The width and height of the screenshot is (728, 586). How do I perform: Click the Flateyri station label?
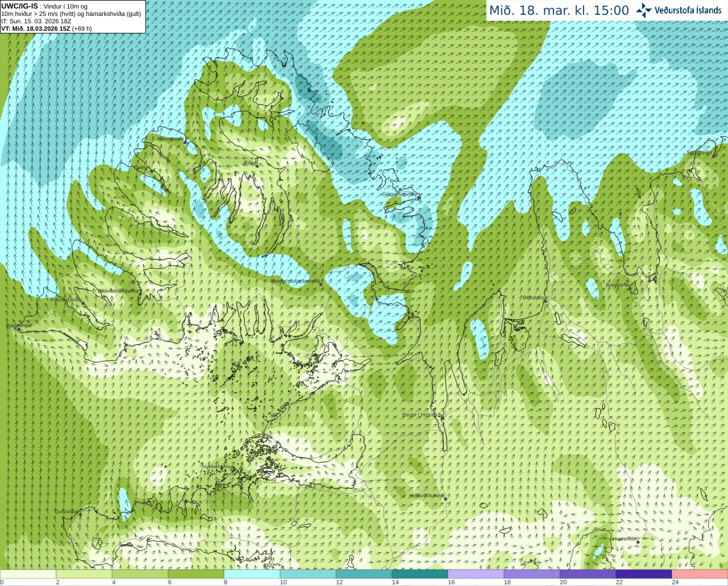pyautogui.click(x=142, y=167)
